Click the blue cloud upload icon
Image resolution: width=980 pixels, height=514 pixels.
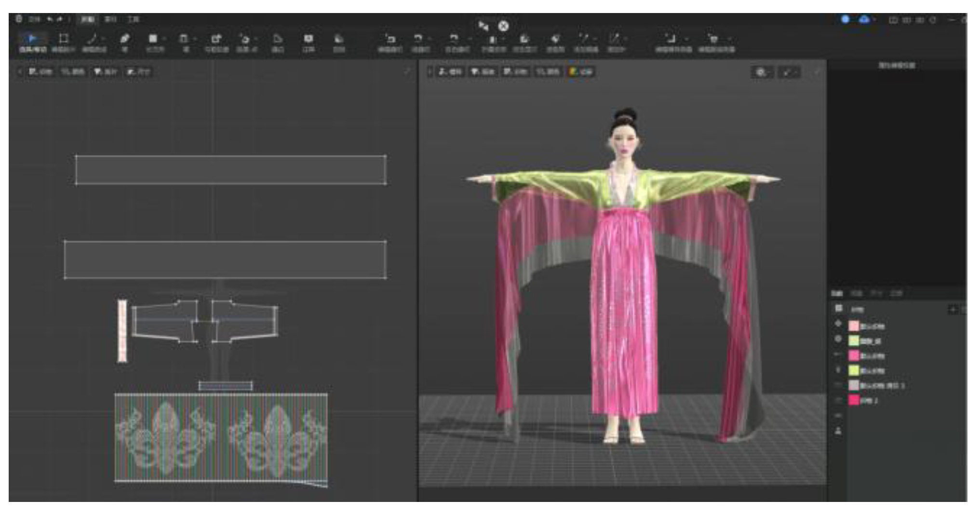(x=864, y=19)
